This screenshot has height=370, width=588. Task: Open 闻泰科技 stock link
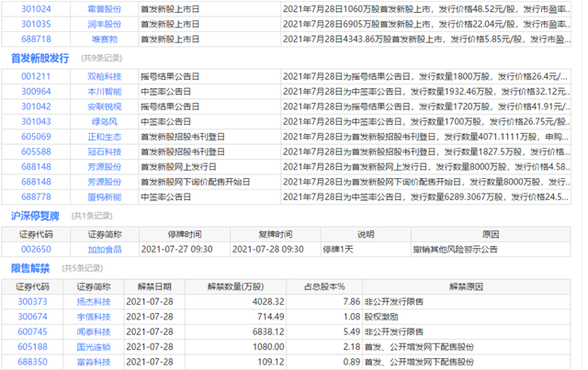pos(94,331)
